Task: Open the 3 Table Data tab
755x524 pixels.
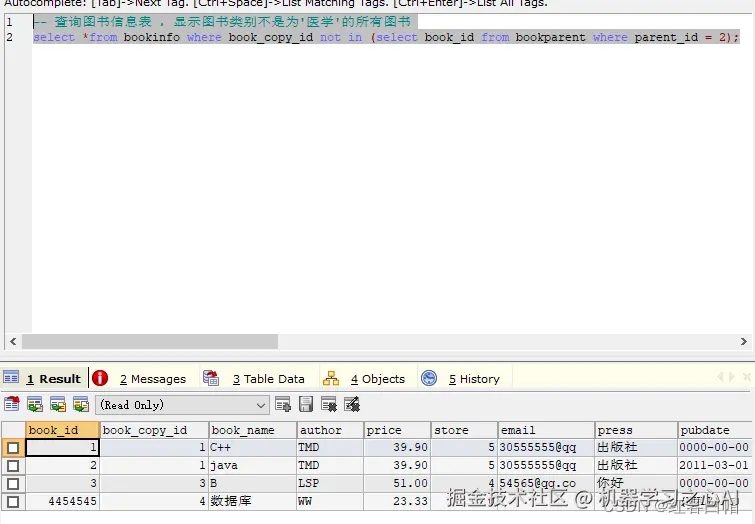Action: (260, 379)
